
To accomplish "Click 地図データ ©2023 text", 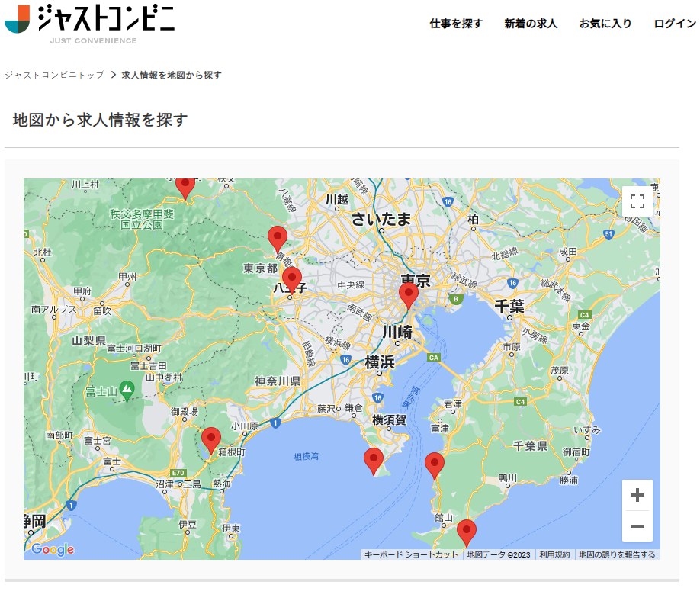I will click(x=499, y=554).
